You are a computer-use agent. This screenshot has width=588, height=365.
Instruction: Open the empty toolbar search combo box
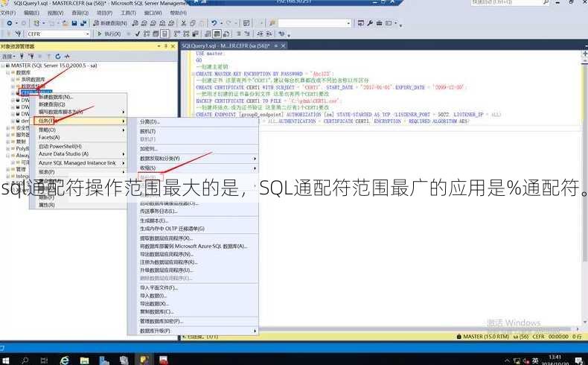pyautogui.click(x=314, y=23)
